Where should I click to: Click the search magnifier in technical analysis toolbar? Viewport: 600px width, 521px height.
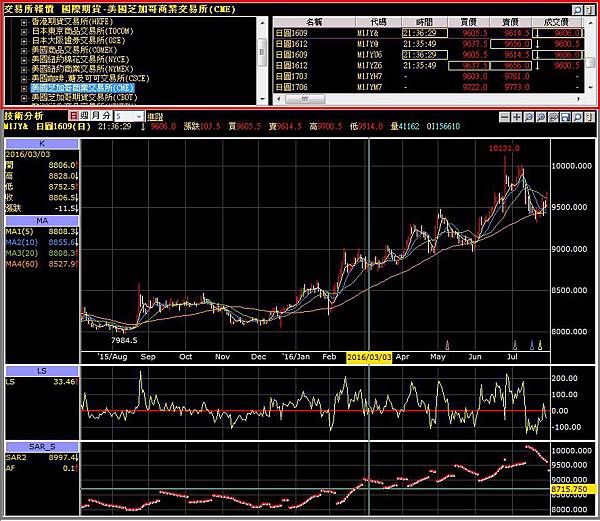pyautogui.click(x=578, y=117)
